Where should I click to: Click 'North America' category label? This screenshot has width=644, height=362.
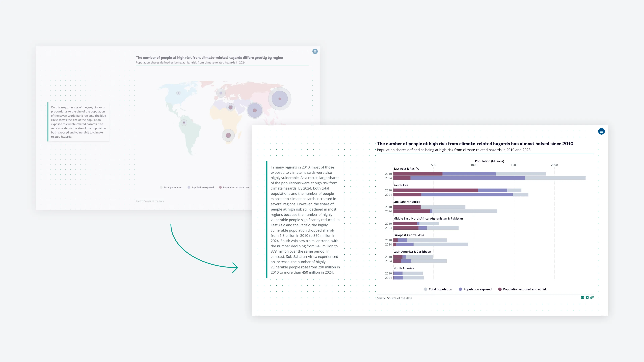point(404,268)
